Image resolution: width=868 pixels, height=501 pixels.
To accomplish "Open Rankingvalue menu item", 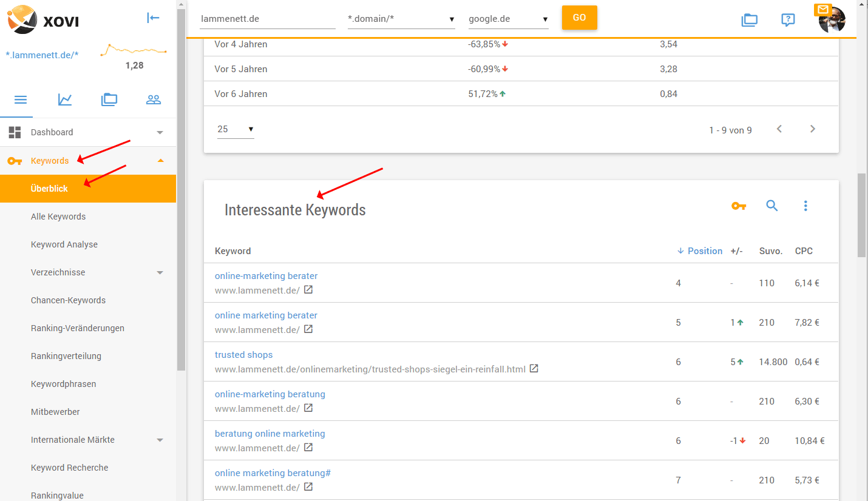I will click(x=57, y=496).
